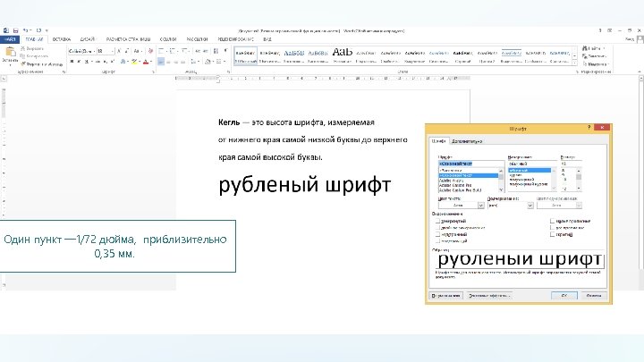Click the Bullets list icon
644x362 pixels.
tap(161, 51)
